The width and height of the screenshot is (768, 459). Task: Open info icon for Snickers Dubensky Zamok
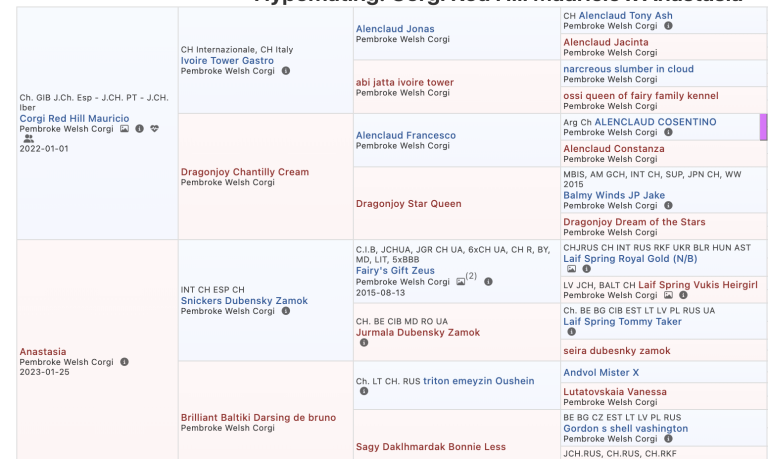pyautogui.click(x=286, y=311)
